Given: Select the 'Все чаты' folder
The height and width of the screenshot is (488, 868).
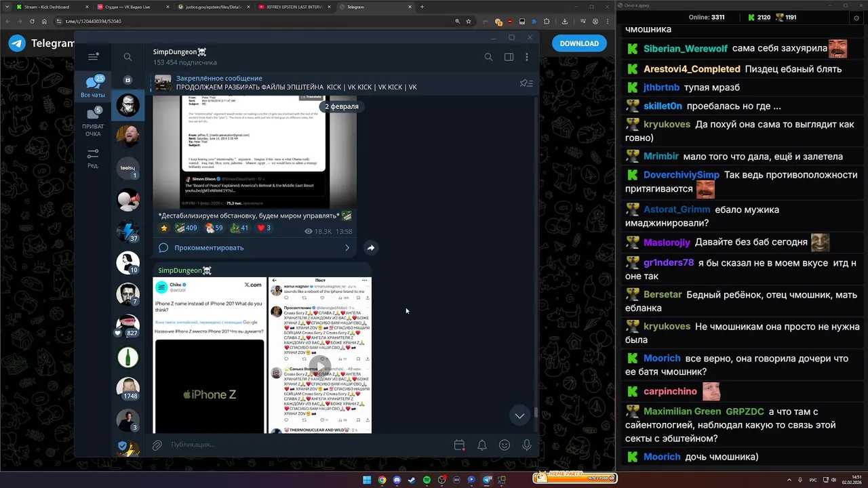Looking at the screenshot, I should pyautogui.click(x=93, y=87).
